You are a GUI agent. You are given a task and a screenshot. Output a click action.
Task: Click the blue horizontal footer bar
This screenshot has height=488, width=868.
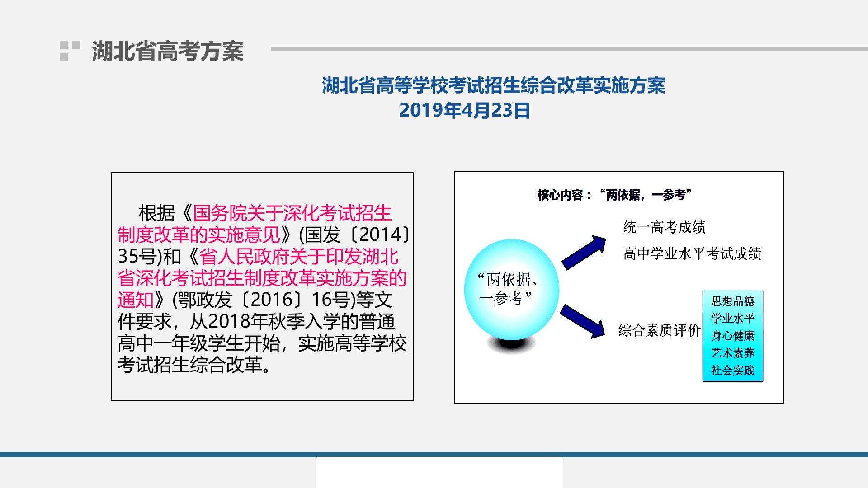[x=158, y=454]
